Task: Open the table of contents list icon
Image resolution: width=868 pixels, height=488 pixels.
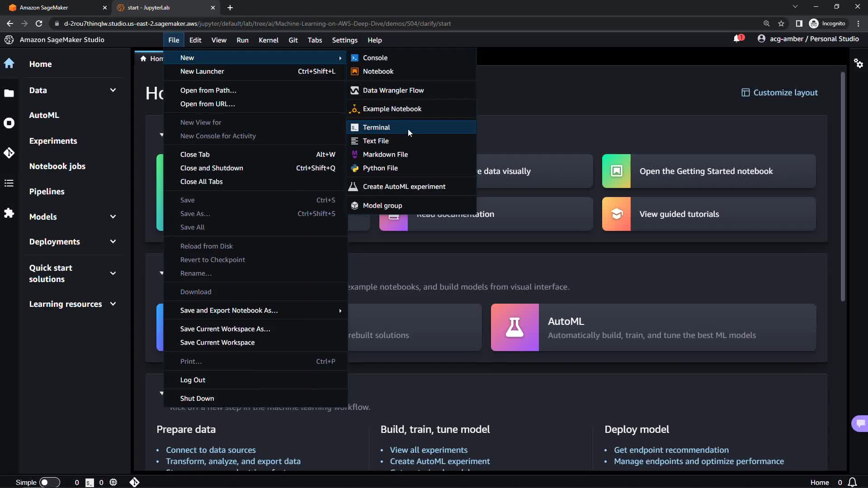Action: coord(9,183)
